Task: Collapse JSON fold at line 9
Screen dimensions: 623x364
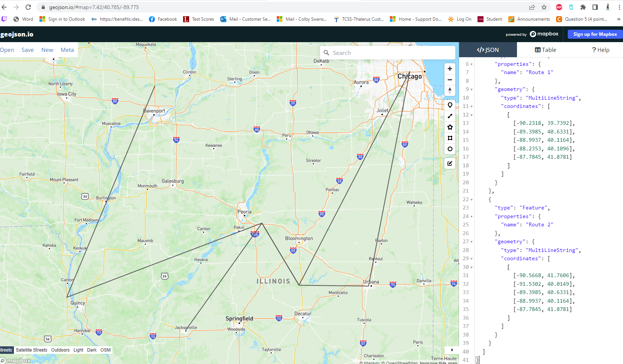Action: (471, 89)
